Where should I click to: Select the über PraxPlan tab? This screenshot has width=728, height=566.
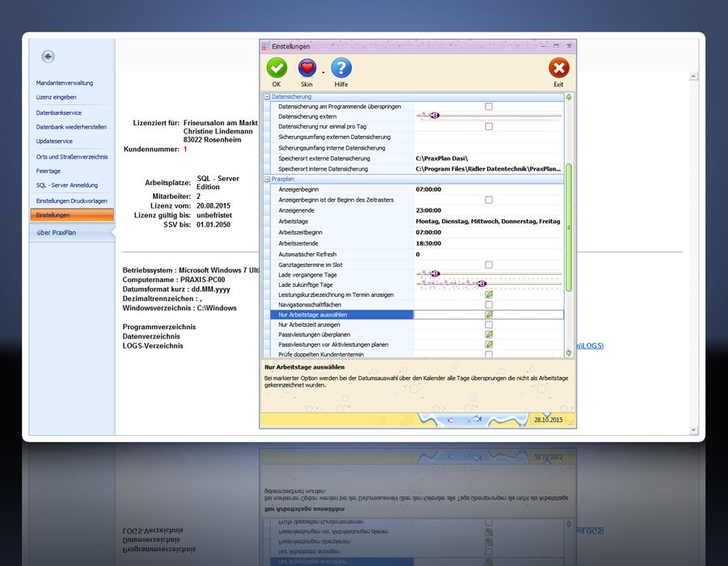[x=72, y=232]
